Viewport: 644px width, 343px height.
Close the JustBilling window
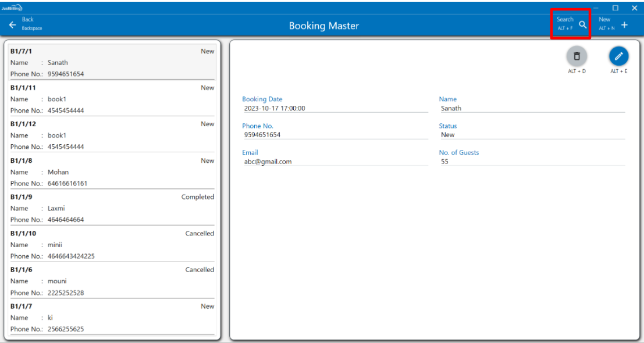tap(634, 8)
